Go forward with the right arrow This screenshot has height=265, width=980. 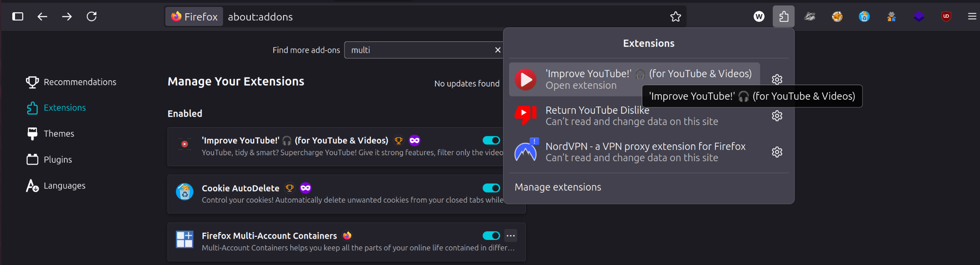pyautogui.click(x=67, y=17)
